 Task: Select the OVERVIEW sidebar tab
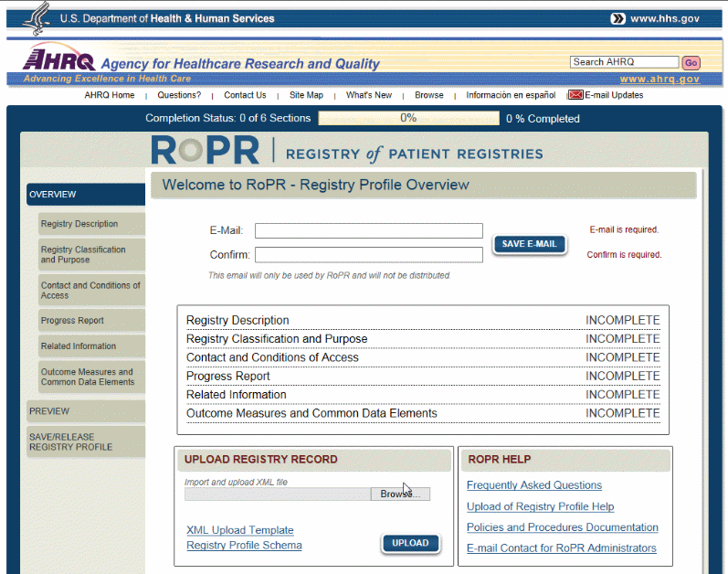[86, 194]
